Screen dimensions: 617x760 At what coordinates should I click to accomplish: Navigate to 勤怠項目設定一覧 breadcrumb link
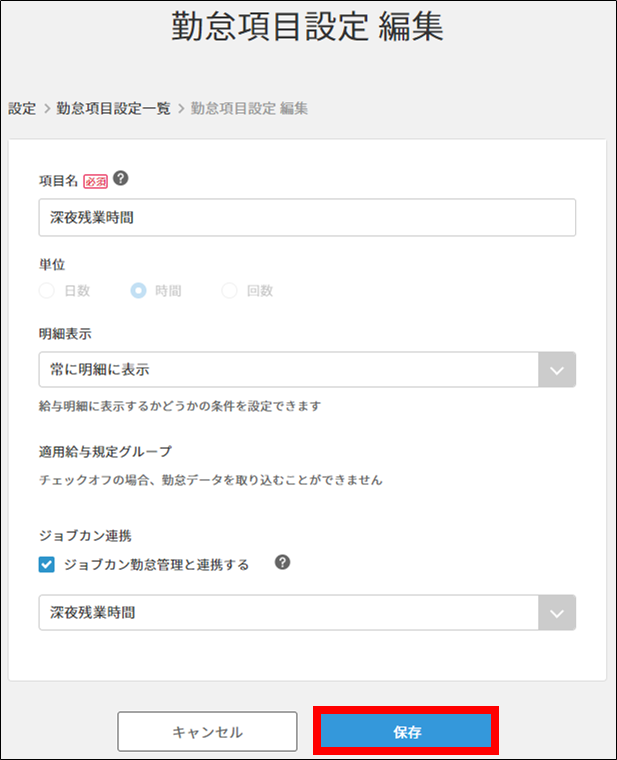pos(113,108)
